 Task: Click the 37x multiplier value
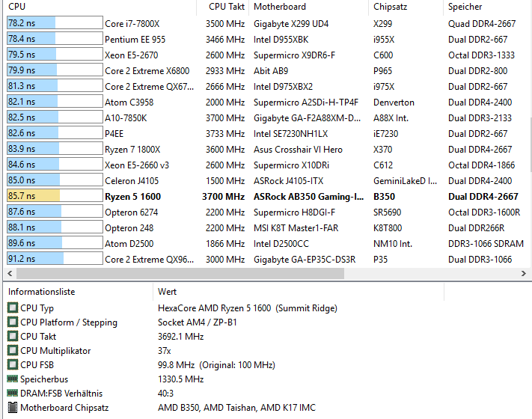coord(164,351)
